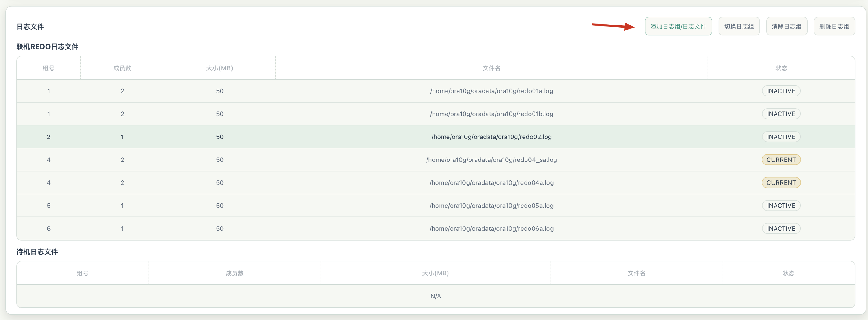Click the CURRENT badge for redo04_sa.log
The width and height of the screenshot is (868, 320).
[781, 160]
